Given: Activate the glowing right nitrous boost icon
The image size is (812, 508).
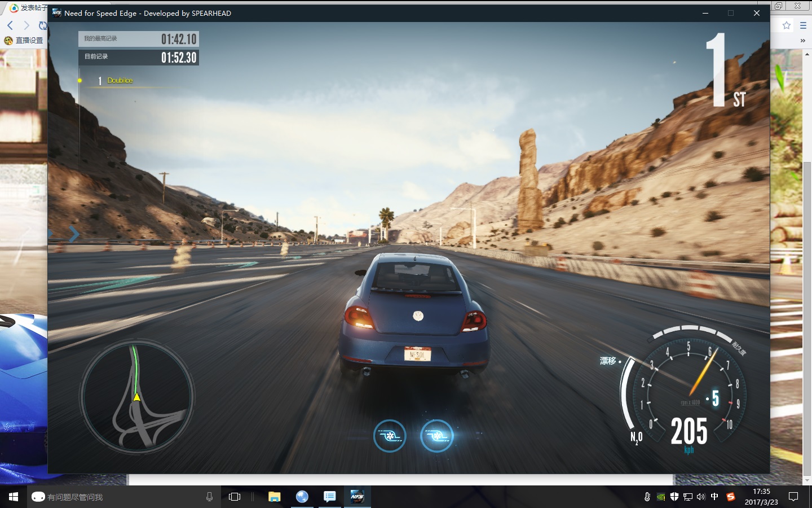Looking at the screenshot, I should (437, 436).
